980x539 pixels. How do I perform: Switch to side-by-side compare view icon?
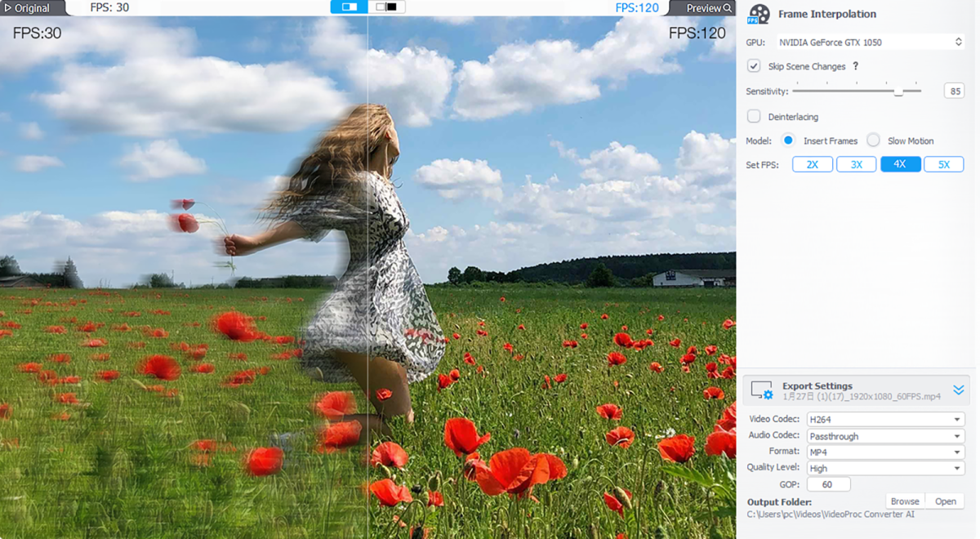[386, 7]
